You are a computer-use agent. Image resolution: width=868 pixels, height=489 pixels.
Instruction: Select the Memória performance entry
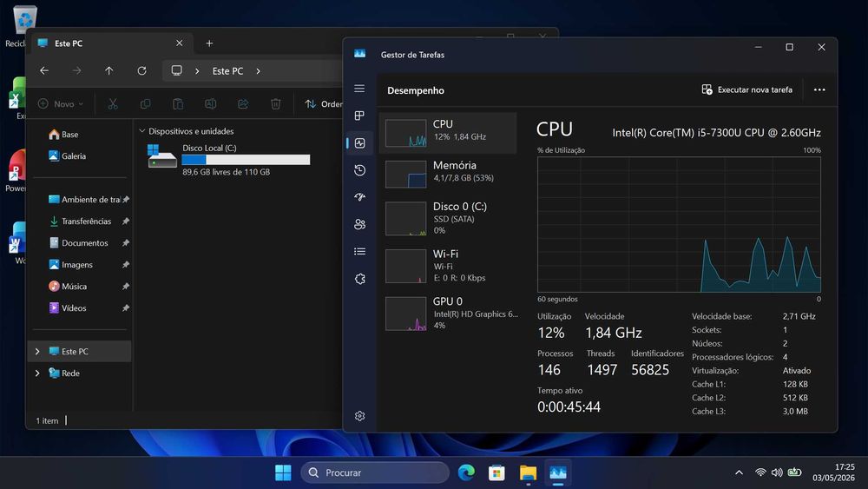coord(449,174)
